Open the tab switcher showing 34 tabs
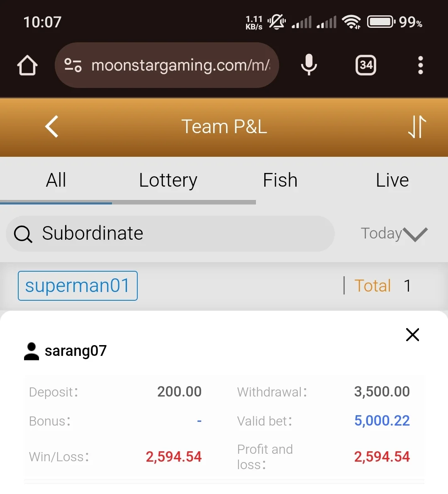448x494 pixels. [x=365, y=65]
